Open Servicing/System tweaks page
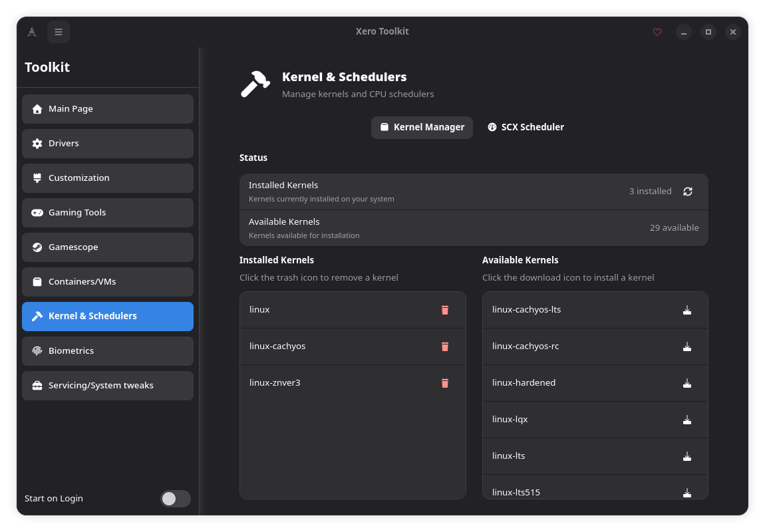 [x=108, y=386]
